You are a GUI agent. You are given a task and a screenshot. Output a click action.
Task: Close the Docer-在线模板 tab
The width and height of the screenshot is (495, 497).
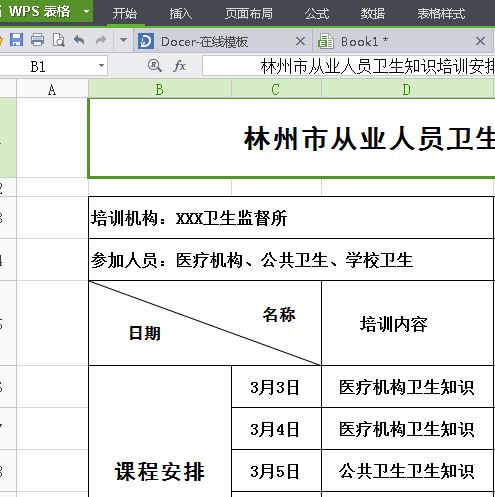pyautogui.click(x=300, y=41)
